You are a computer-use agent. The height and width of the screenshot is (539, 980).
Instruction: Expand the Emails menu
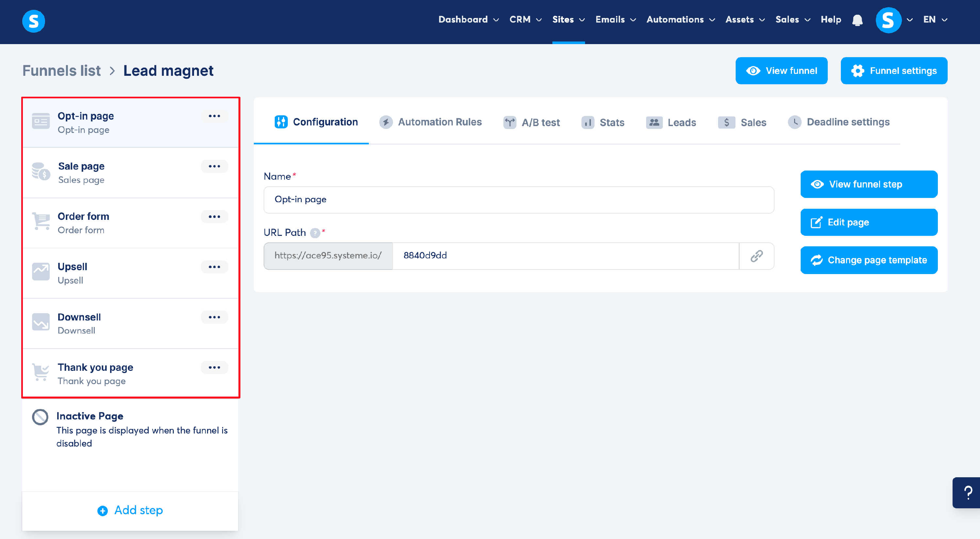[x=615, y=19]
